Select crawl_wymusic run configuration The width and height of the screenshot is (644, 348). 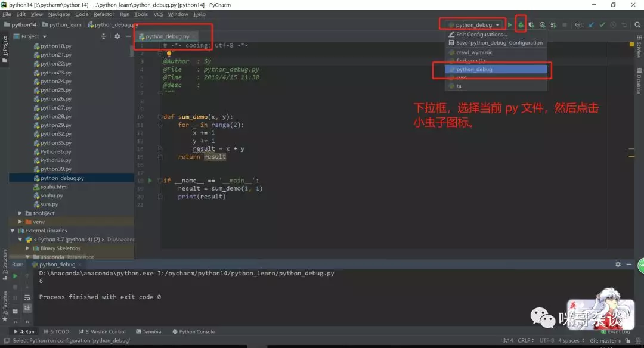coord(496,52)
